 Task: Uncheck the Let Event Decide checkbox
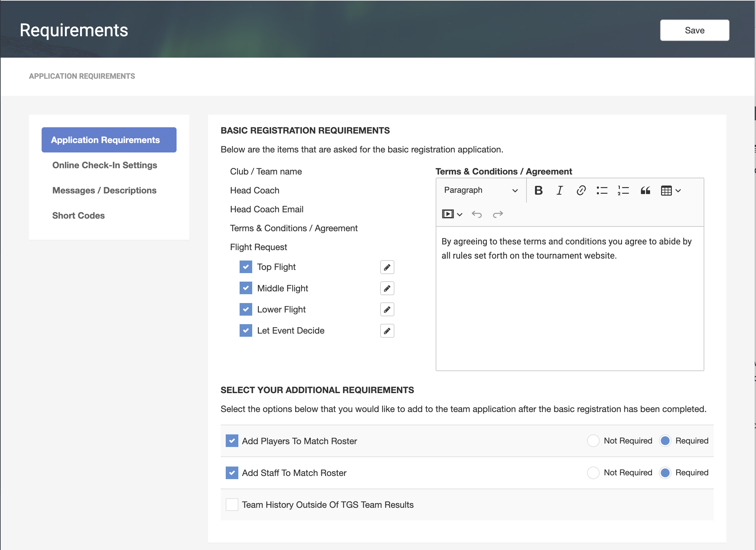pyautogui.click(x=246, y=330)
